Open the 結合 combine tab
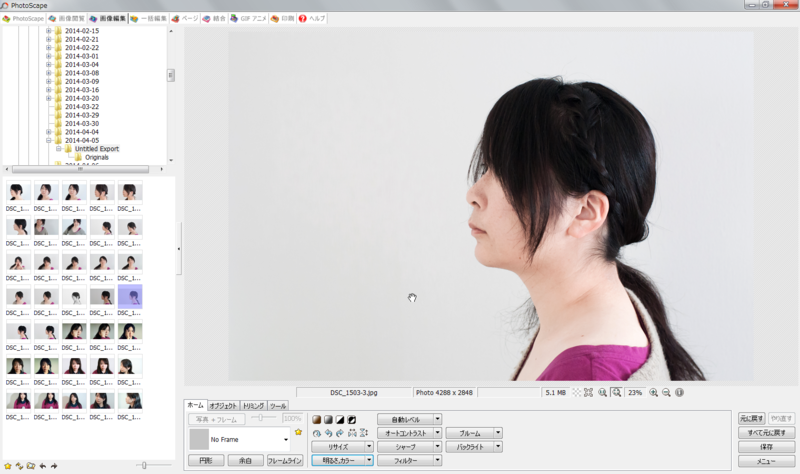 pos(214,18)
